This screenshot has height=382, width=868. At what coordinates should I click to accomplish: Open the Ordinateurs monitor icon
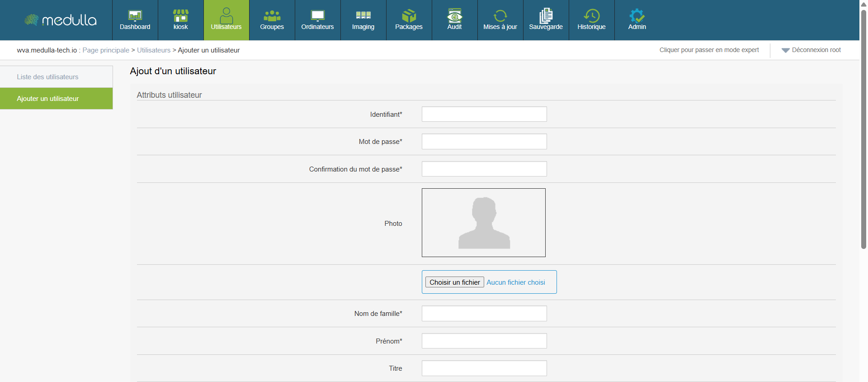click(317, 16)
